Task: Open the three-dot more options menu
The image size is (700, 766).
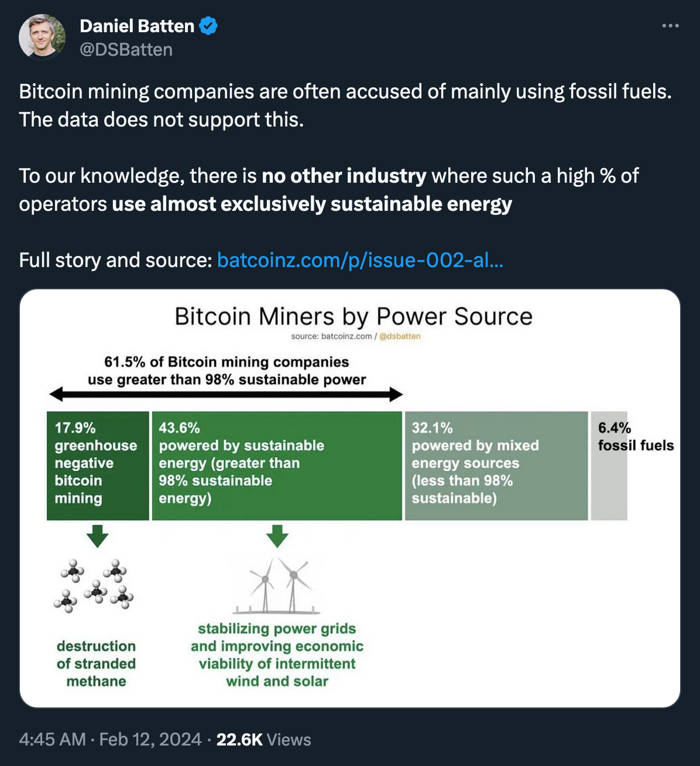Action: click(670, 26)
